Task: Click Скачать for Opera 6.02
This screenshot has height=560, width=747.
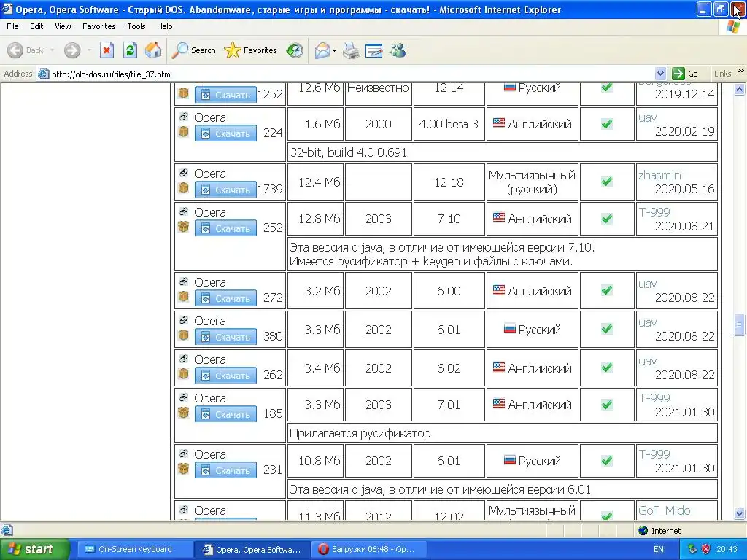Action: (226, 376)
